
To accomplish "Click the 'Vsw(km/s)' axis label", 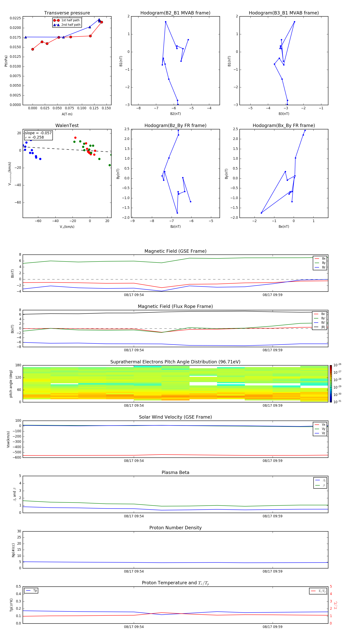I will point(8,439).
